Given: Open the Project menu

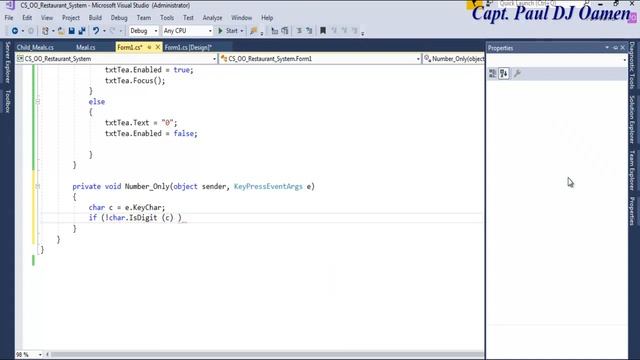Looking at the screenshot, I should point(71,18).
